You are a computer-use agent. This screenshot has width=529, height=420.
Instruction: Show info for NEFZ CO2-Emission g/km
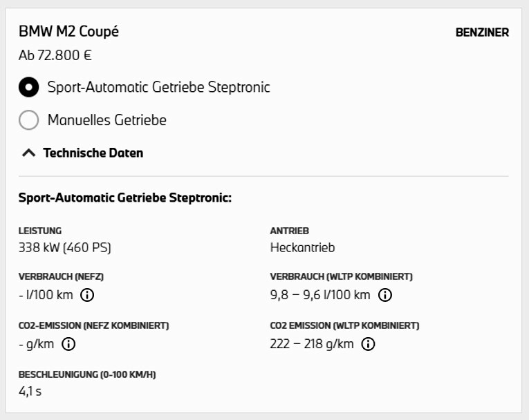click(x=68, y=344)
